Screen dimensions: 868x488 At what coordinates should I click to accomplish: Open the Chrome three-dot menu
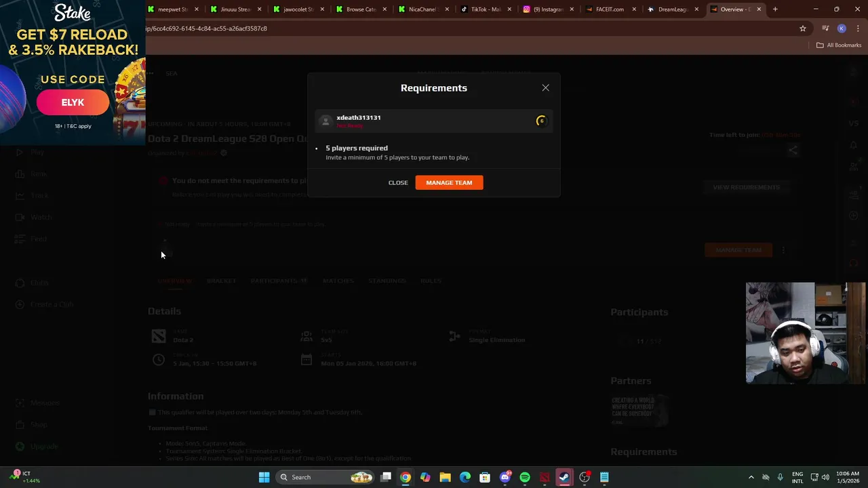click(858, 28)
